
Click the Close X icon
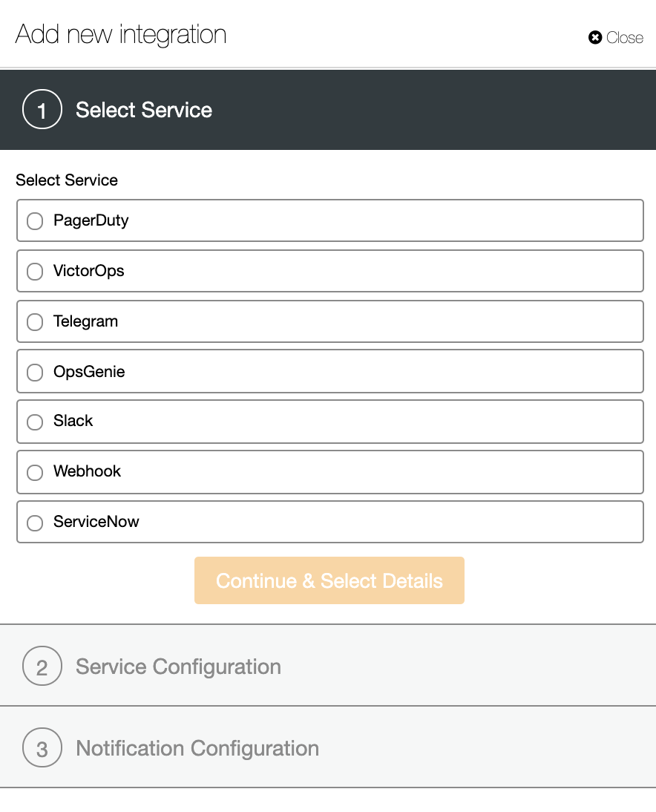595,37
